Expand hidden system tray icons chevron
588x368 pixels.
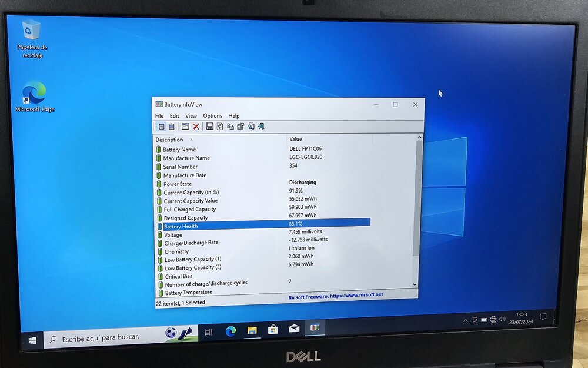pos(465,320)
